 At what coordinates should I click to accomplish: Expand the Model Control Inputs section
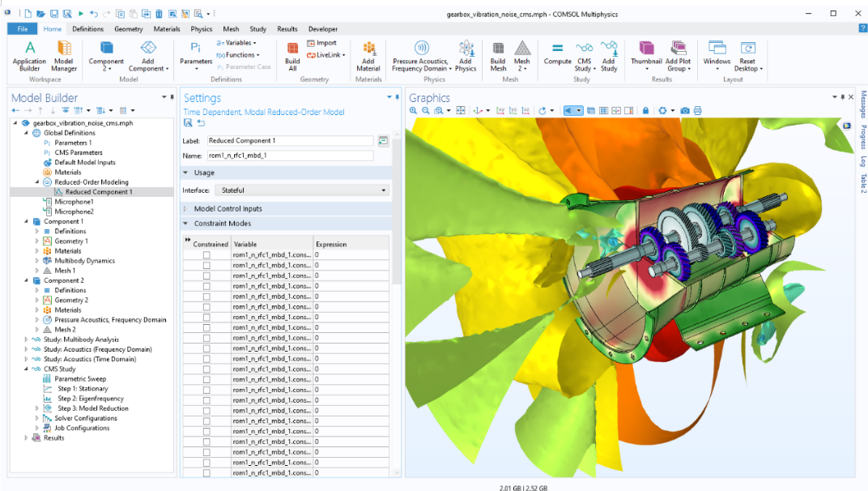point(185,209)
